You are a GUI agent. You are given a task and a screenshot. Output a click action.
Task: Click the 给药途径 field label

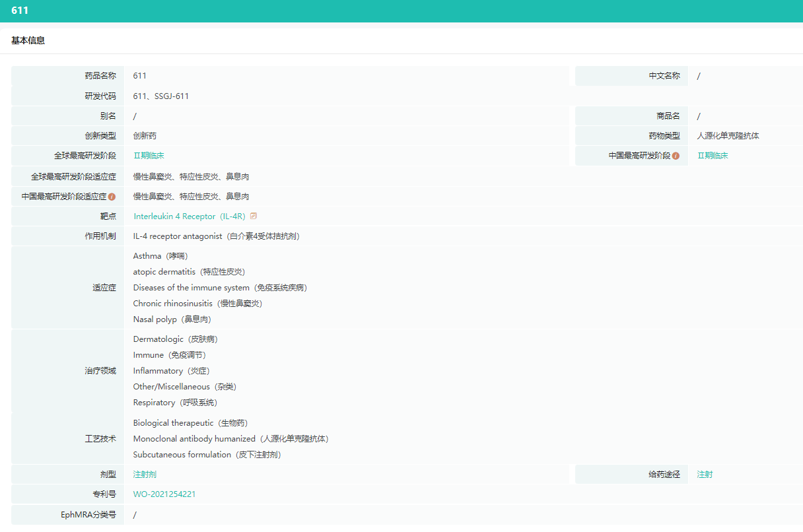pos(664,475)
